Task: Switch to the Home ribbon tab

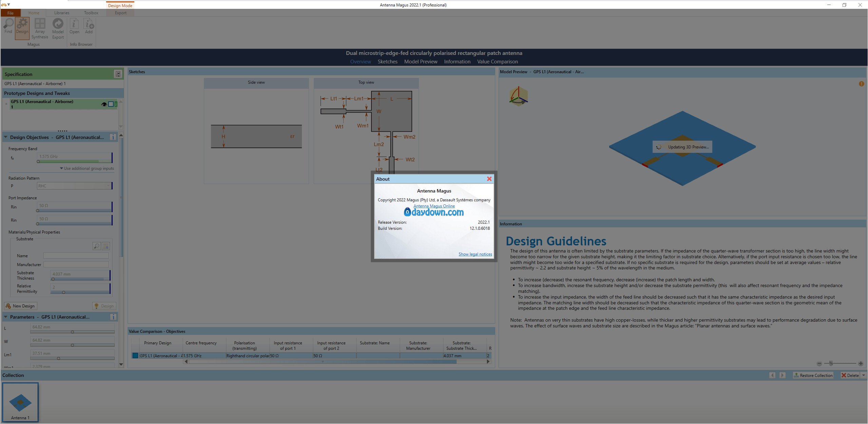Action: pos(34,13)
